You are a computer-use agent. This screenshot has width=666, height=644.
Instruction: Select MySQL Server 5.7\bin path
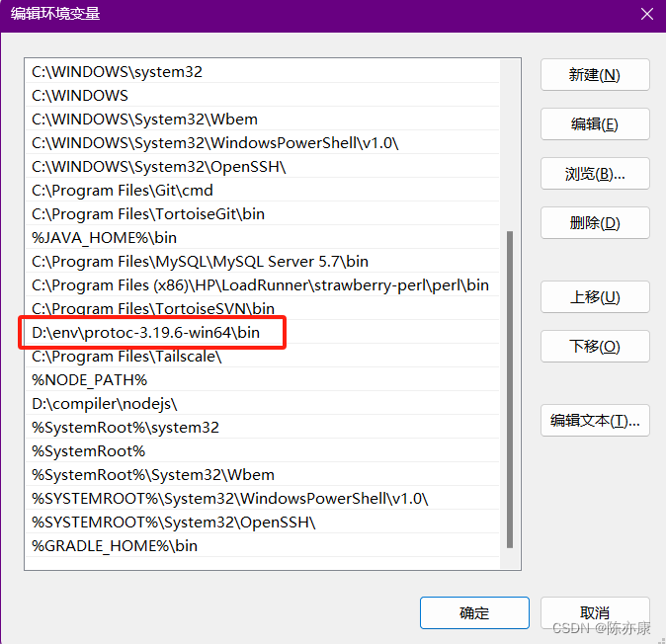[x=262, y=262]
